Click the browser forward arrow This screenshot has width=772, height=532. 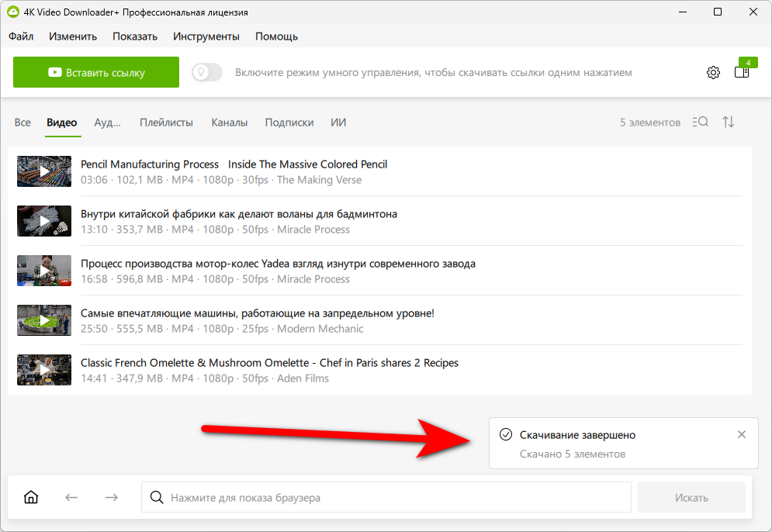tap(112, 498)
